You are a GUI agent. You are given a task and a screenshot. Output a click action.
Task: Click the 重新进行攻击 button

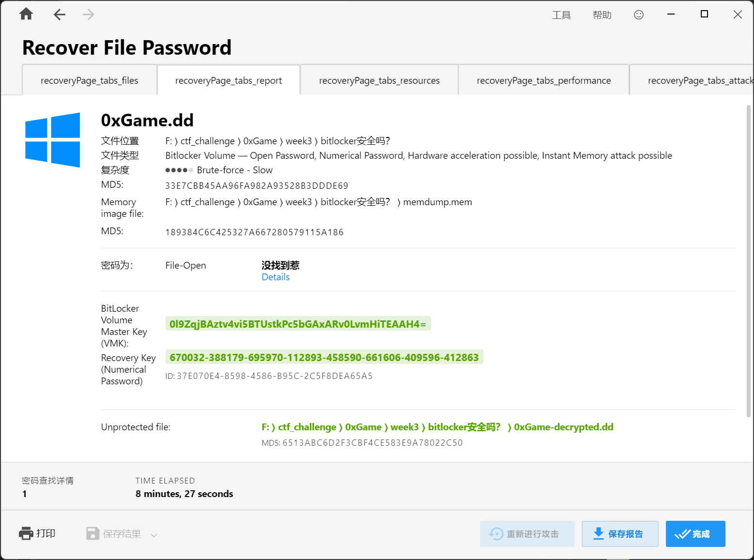pos(527,533)
